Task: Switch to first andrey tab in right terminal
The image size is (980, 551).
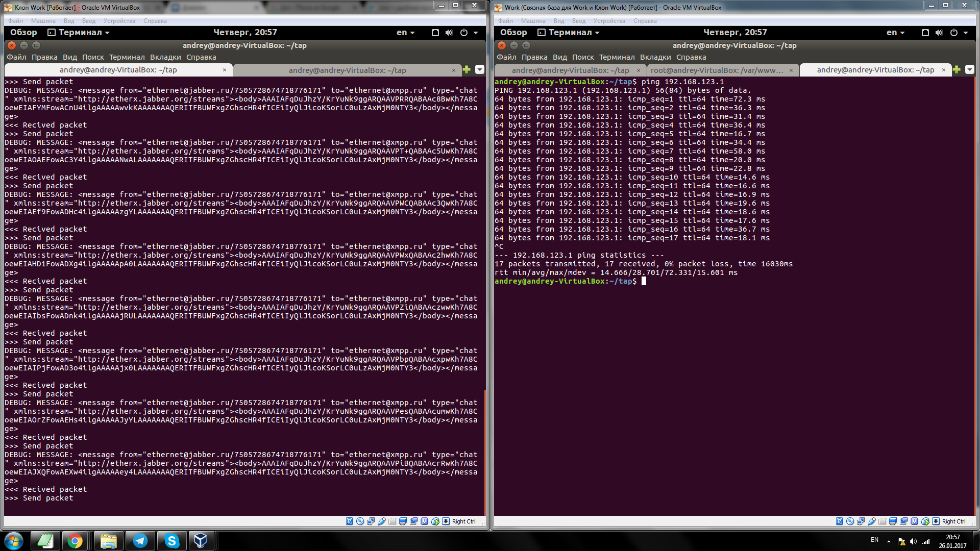Action: click(570, 70)
